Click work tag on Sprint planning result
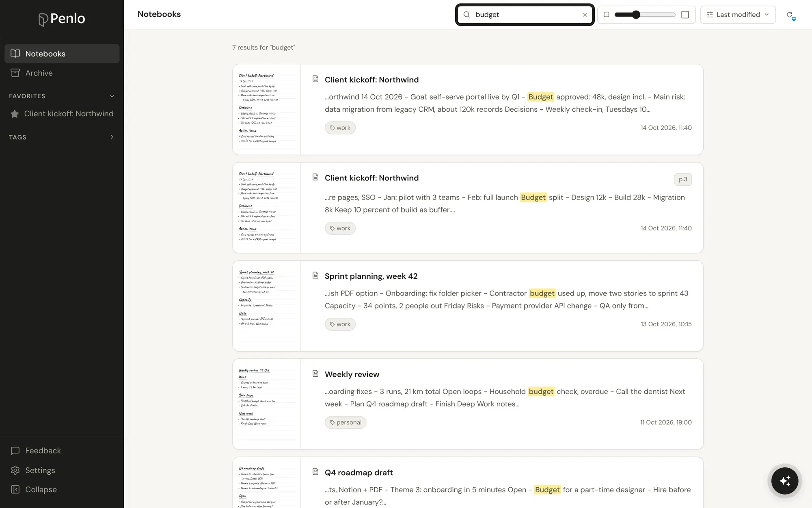812x508 pixels. [340, 324]
